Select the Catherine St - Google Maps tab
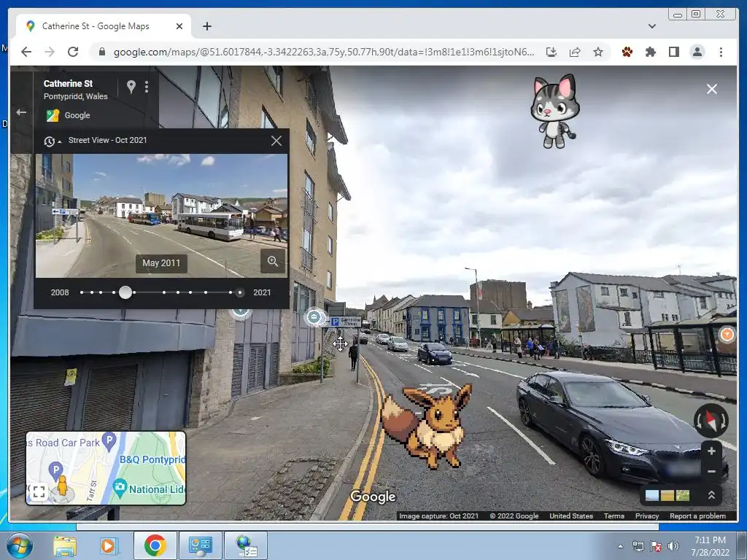747x560 pixels. (104, 26)
